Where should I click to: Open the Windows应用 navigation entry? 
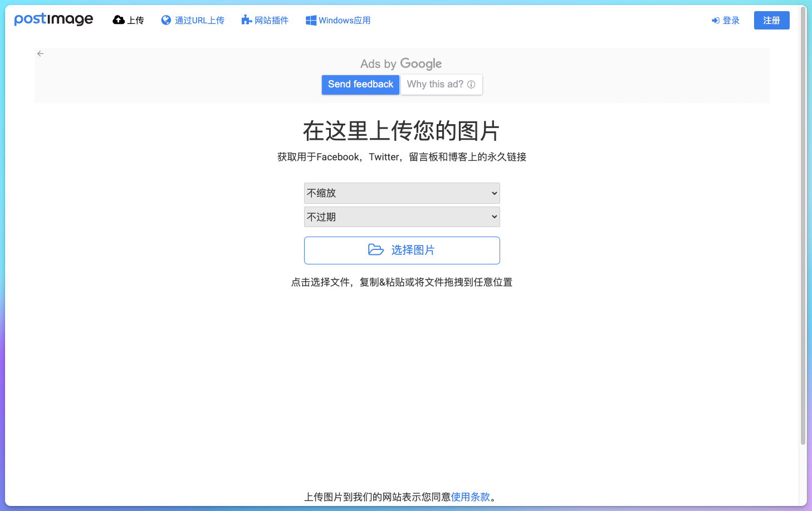pos(344,19)
